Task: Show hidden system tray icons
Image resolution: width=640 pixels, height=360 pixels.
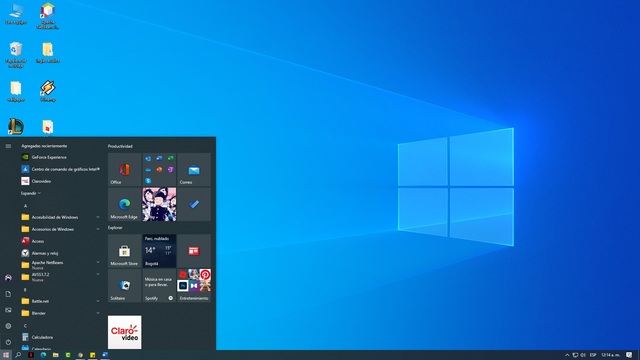Action: (x=567, y=355)
